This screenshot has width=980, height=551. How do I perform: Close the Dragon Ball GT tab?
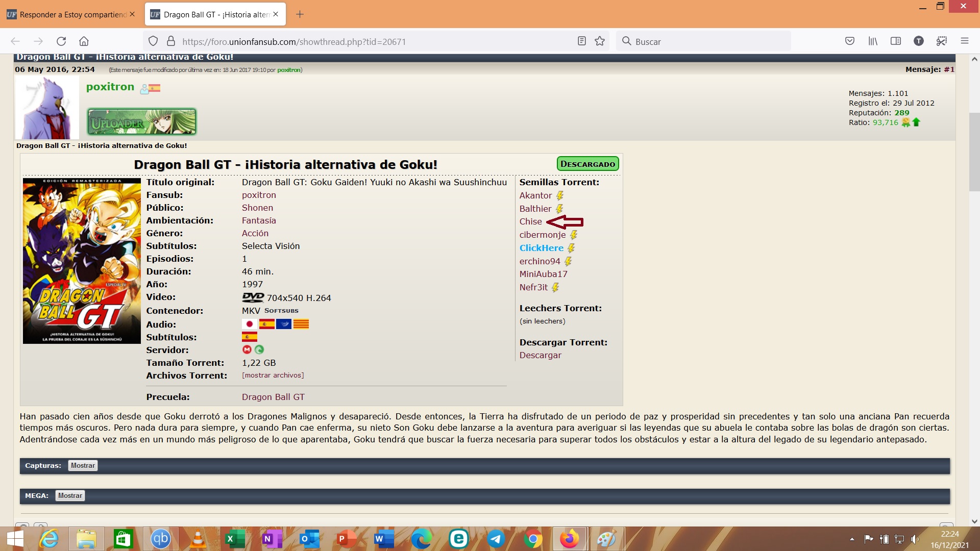click(x=276, y=14)
